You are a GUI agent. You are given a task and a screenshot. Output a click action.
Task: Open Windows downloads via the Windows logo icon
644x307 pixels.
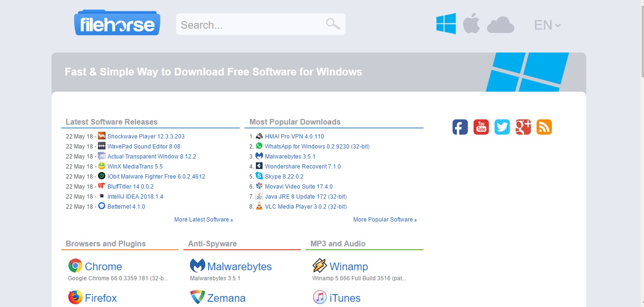(x=445, y=24)
